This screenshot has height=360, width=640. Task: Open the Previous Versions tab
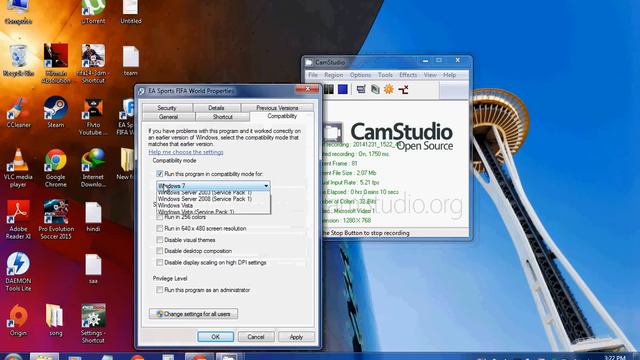pos(277,108)
